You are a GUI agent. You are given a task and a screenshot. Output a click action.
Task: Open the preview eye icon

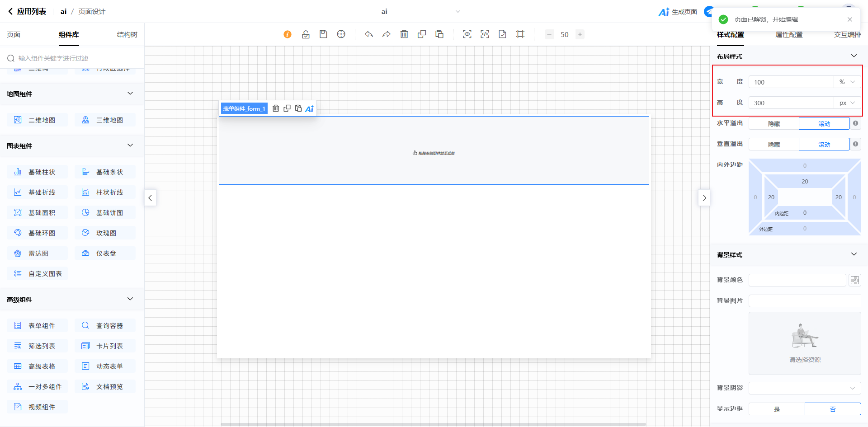pos(467,34)
